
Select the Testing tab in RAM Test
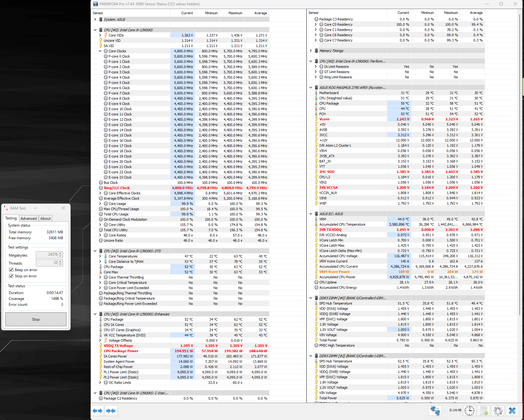click(x=11, y=218)
